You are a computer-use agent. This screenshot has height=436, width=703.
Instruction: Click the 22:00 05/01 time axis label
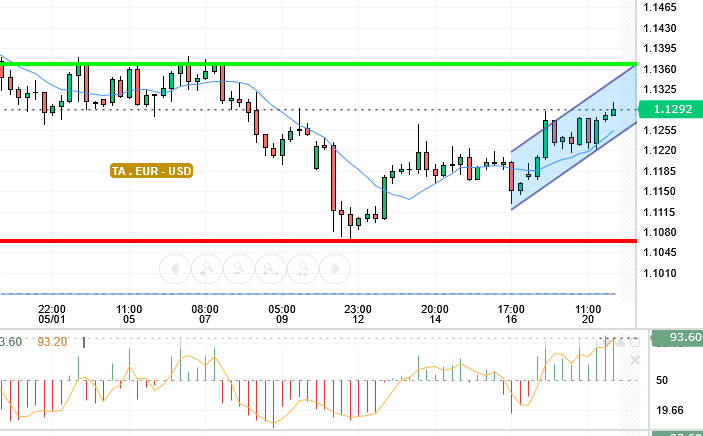(52, 314)
